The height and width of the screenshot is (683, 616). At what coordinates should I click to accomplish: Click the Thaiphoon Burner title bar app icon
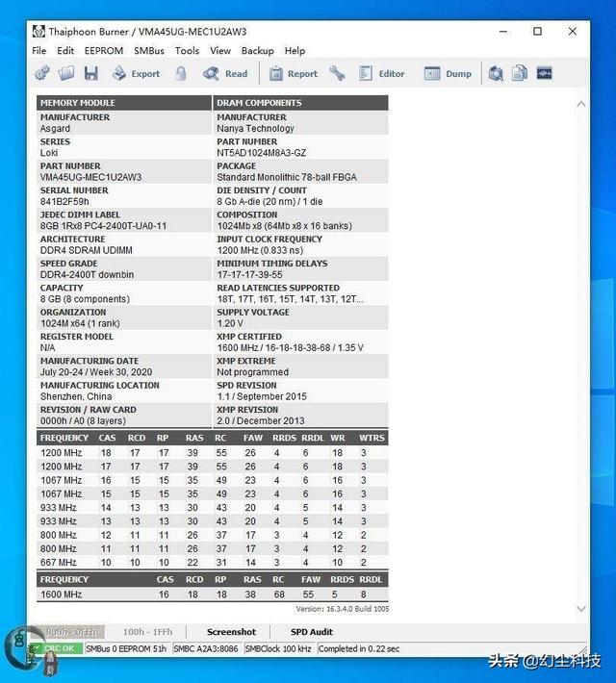tap(38, 32)
